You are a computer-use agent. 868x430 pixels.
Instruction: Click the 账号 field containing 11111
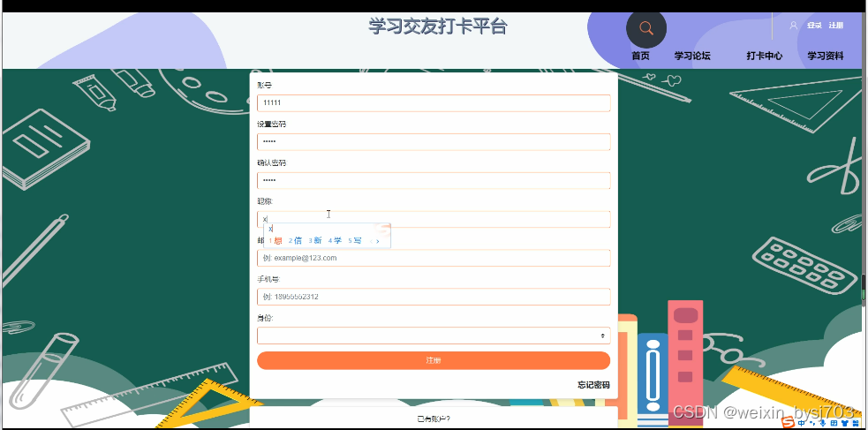[x=434, y=103]
